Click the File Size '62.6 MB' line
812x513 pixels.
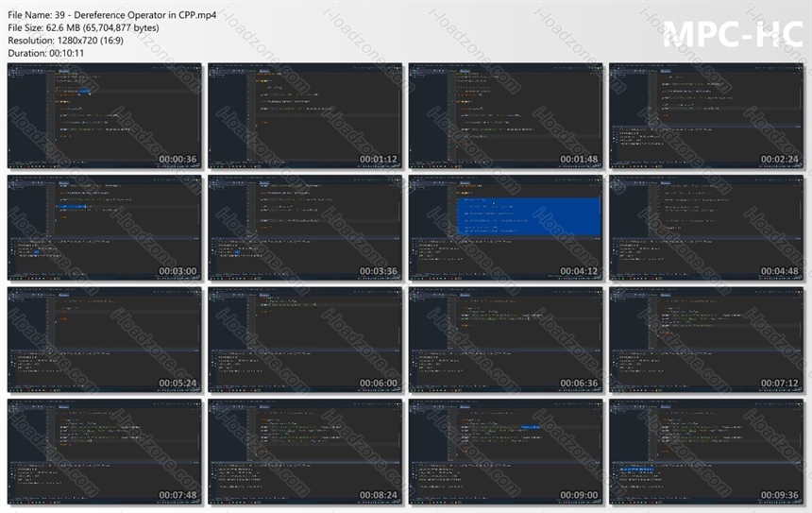click(x=83, y=28)
